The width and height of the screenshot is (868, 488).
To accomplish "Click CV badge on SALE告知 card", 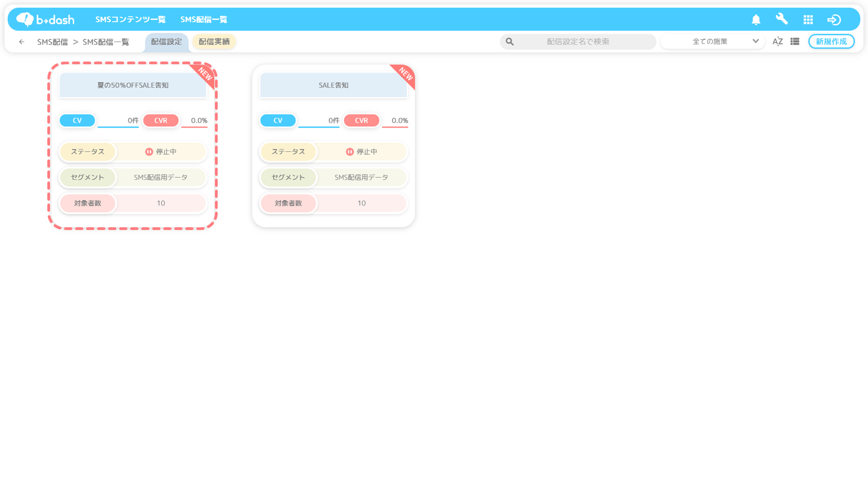I will click(x=278, y=120).
